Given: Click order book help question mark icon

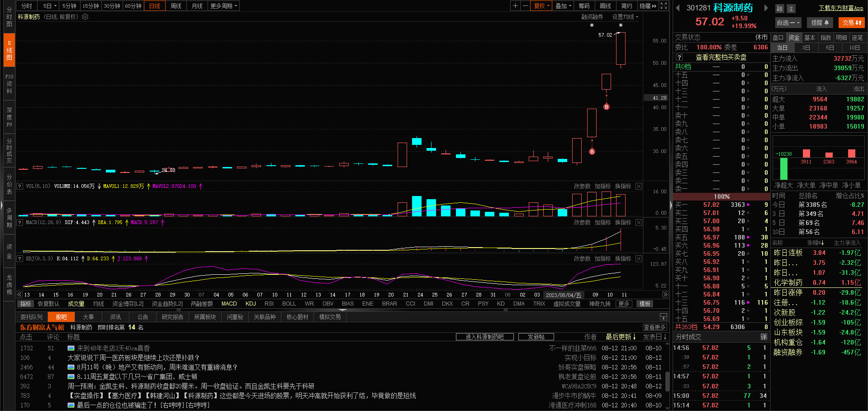Looking at the screenshot, I should click(x=679, y=57).
